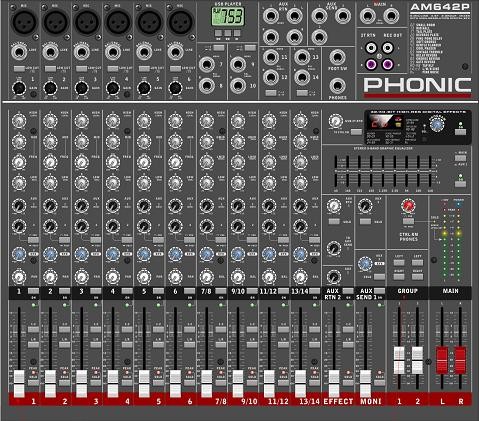Click 2T RTN purple RCA connector
Viewport: 479px width, 421px height.
(371, 64)
